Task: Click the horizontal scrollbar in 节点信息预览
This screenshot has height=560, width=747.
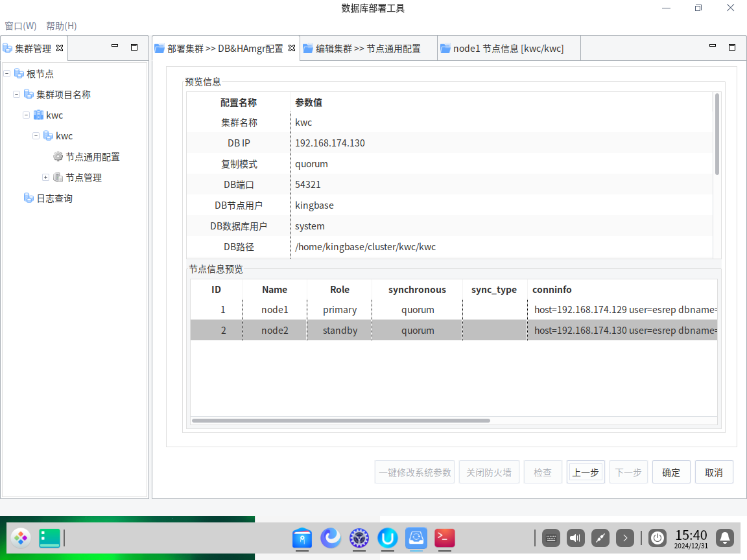Action: (x=340, y=421)
